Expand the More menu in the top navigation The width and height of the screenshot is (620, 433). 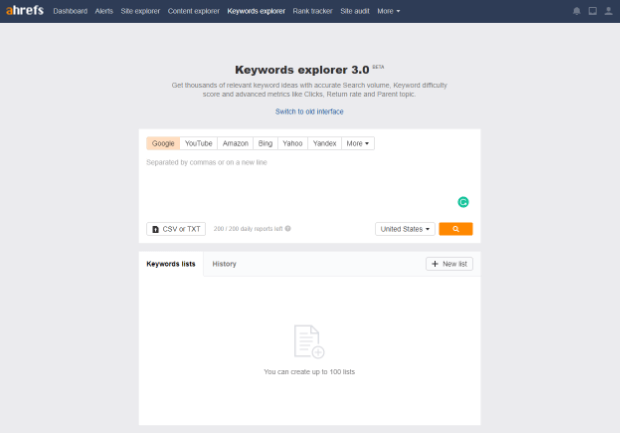389,11
